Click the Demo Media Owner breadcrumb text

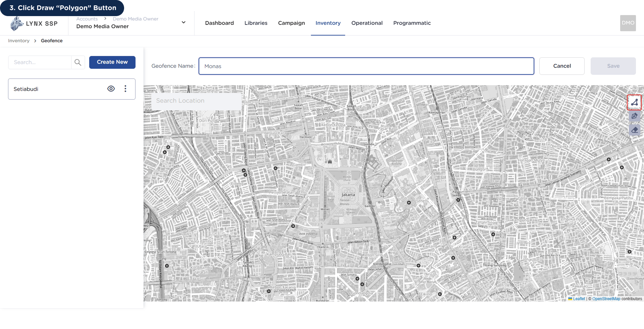(x=136, y=19)
